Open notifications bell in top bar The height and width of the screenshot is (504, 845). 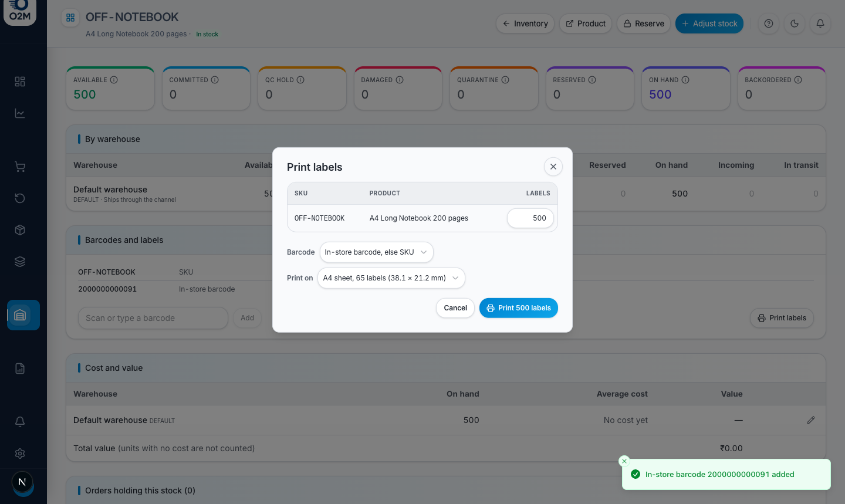tap(820, 23)
